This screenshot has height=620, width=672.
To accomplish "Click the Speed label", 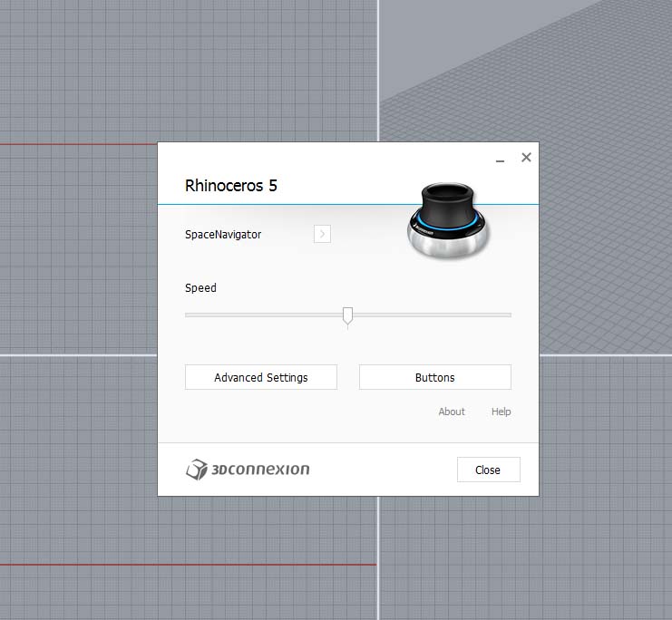I will (x=200, y=288).
